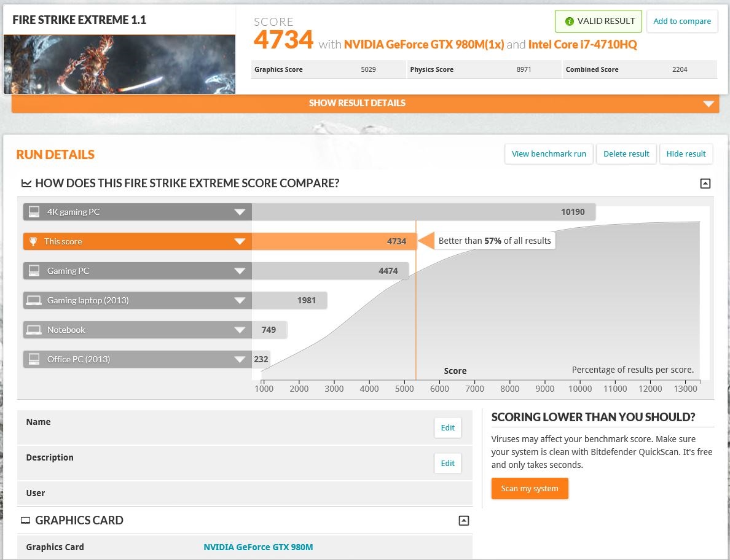Image resolution: width=730 pixels, height=560 pixels.
Task: Click the orange This score bar value 4734
Action: coord(397,241)
